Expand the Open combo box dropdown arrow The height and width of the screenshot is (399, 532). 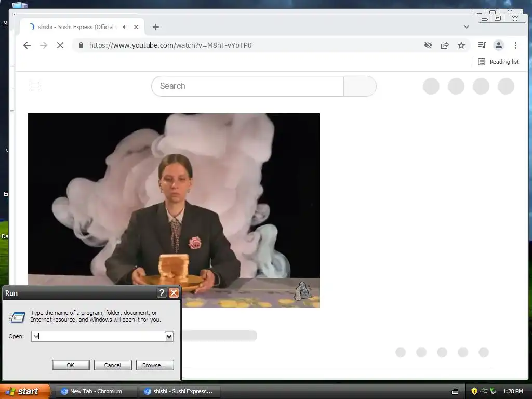(169, 336)
